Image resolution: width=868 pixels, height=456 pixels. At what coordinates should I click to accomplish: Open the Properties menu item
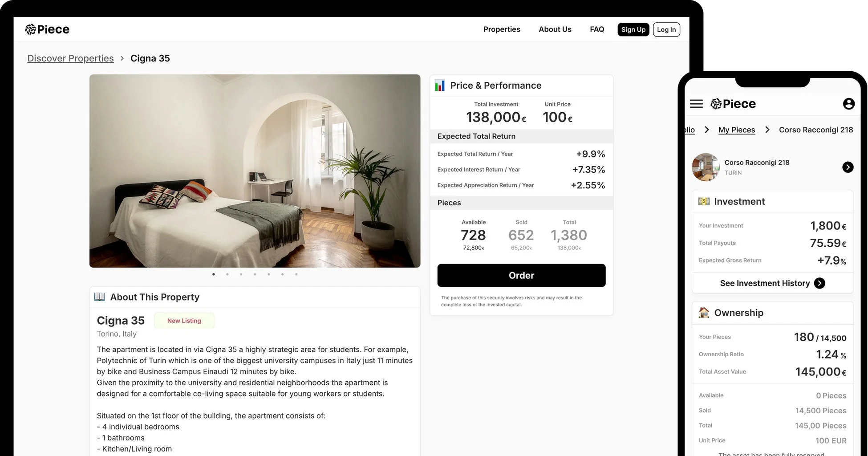502,29
